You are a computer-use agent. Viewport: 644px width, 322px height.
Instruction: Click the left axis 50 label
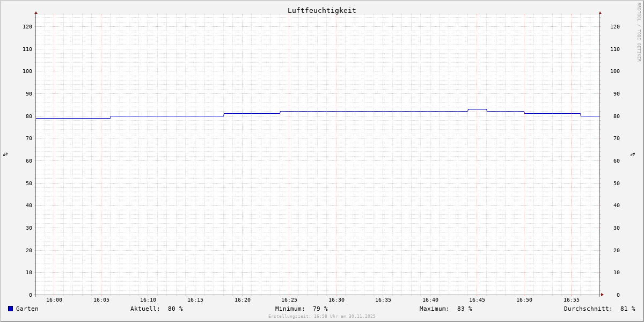click(x=29, y=183)
